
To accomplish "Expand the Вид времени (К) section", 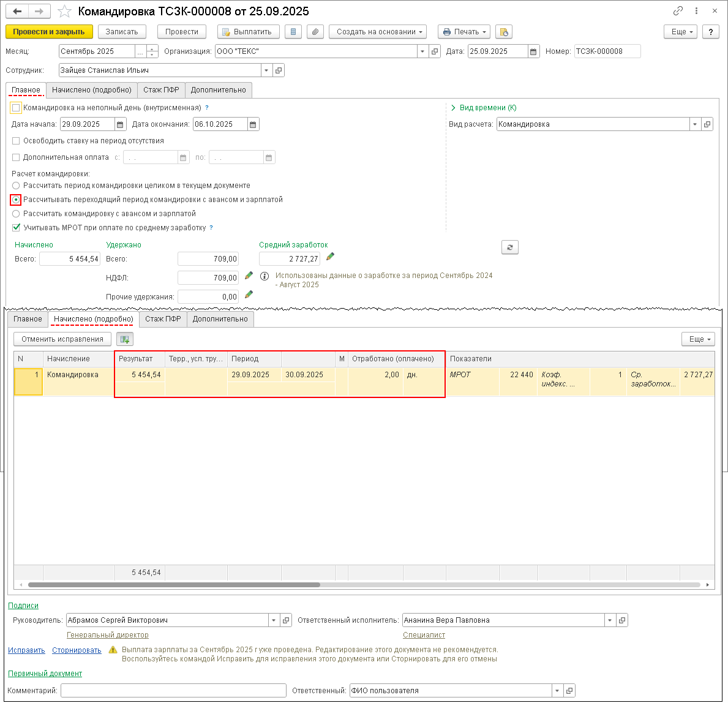I will (x=484, y=108).
